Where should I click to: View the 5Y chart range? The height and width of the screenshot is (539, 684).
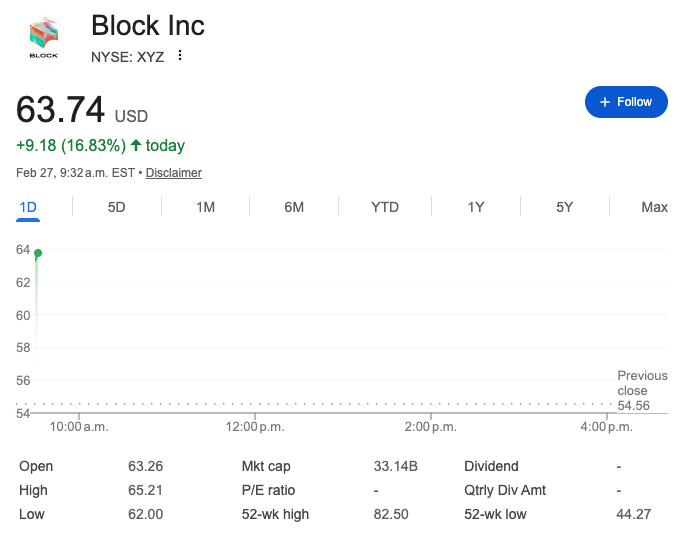pyautogui.click(x=565, y=207)
